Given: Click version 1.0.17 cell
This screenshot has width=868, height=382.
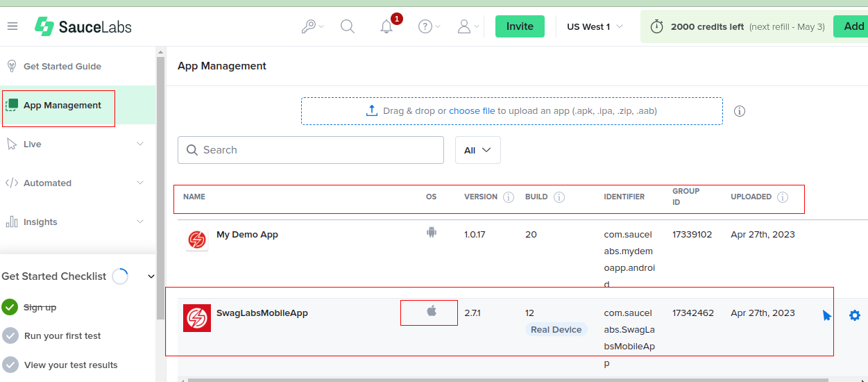Looking at the screenshot, I should pos(475,235).
